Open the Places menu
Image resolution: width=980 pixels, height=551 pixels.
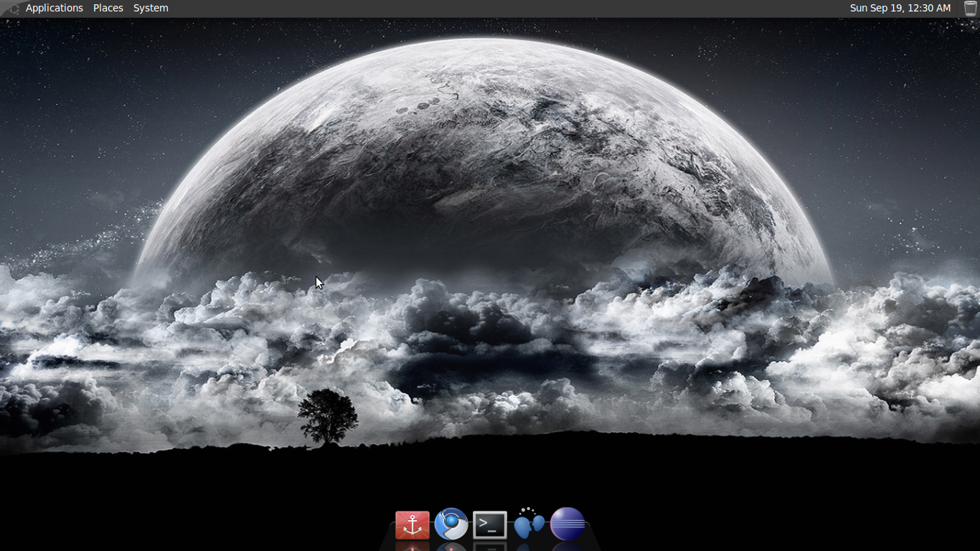108,8
